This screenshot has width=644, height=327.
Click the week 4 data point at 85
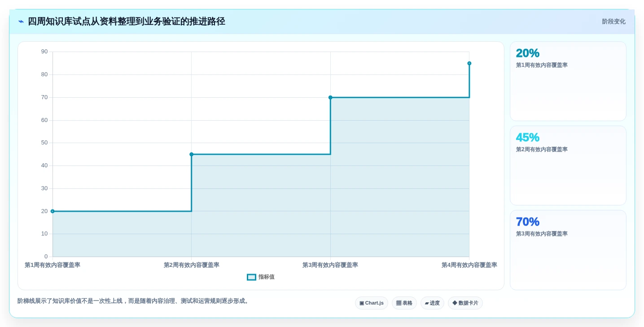pyautogui.click(x=469, y=63)
